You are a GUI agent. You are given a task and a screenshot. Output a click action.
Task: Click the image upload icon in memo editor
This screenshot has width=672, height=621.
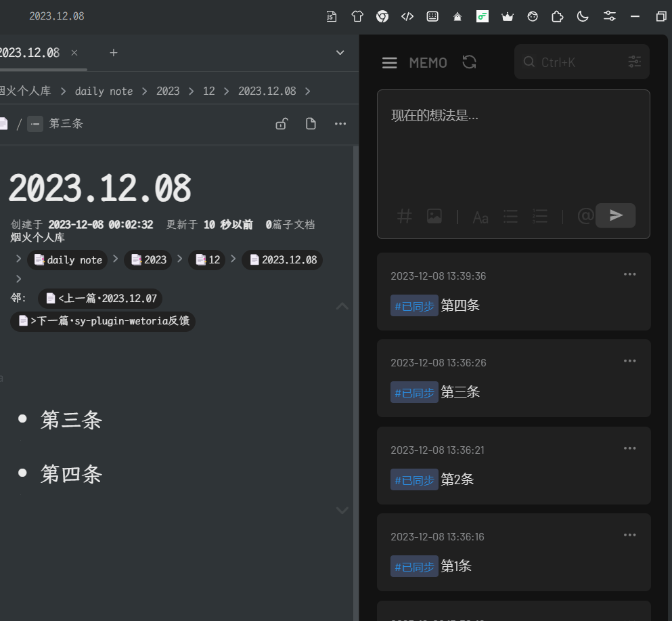pos(434,216)
